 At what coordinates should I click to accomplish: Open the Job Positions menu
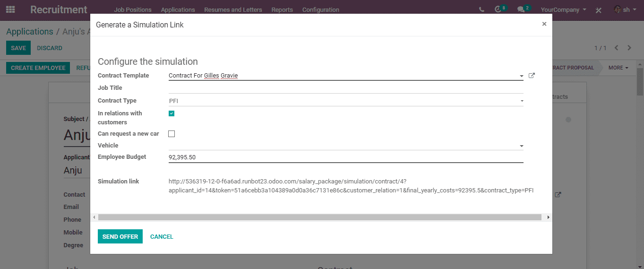[x=133, y=9]
